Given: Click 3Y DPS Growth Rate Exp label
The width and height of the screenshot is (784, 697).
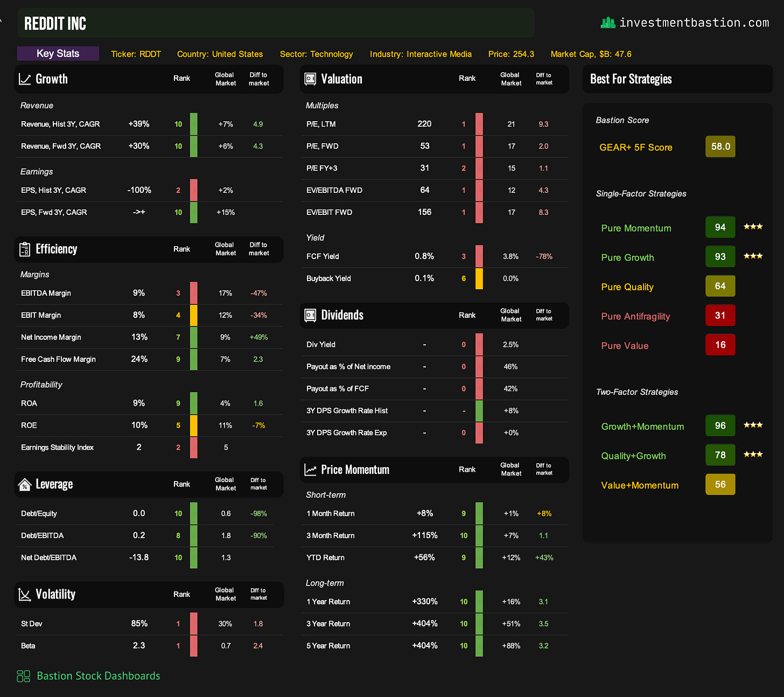Looking at the screenshot, I should [347, 433].
